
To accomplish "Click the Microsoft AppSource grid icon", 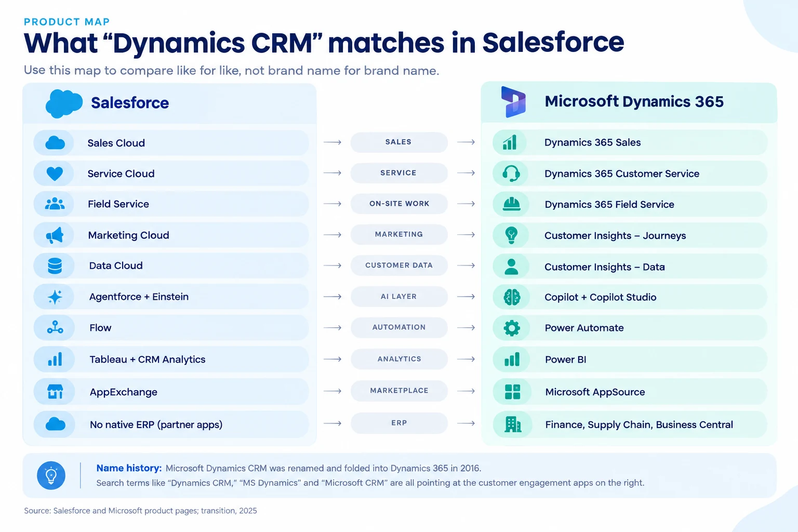I will point(512,392).
